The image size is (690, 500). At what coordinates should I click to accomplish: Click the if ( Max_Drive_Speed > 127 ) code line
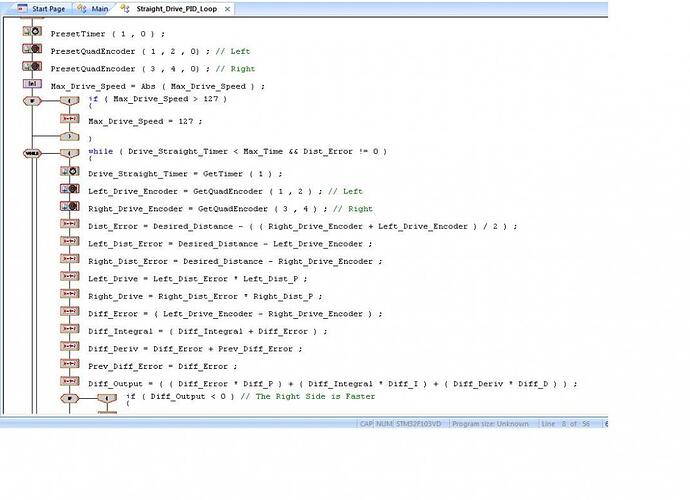coord(158,99)
